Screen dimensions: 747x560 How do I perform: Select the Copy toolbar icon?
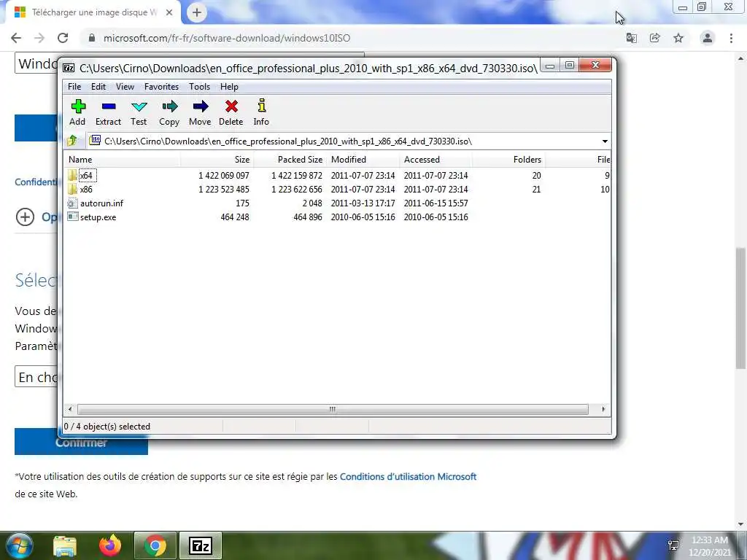[x=169, y=112]
